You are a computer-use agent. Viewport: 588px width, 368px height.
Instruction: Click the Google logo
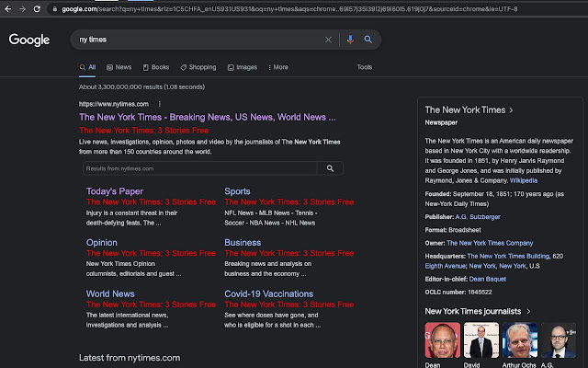click(x=29, y=40)
